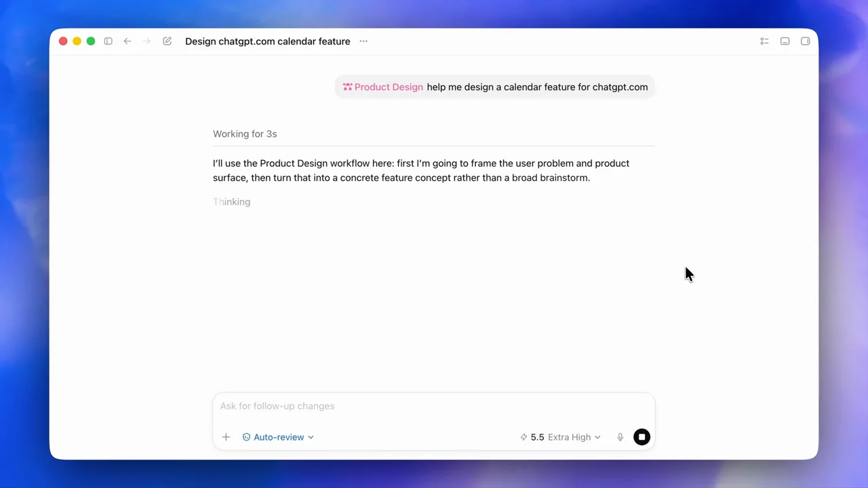Toggle the bottom panel icon
The height and width of the screenshot is (488, 868).
coord(785,41)
